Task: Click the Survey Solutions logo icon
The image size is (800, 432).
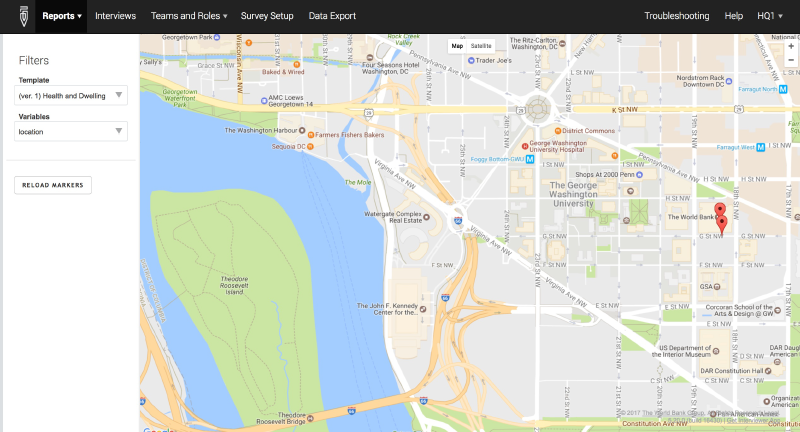Action: pyautogui.click(x=18, y=16)
